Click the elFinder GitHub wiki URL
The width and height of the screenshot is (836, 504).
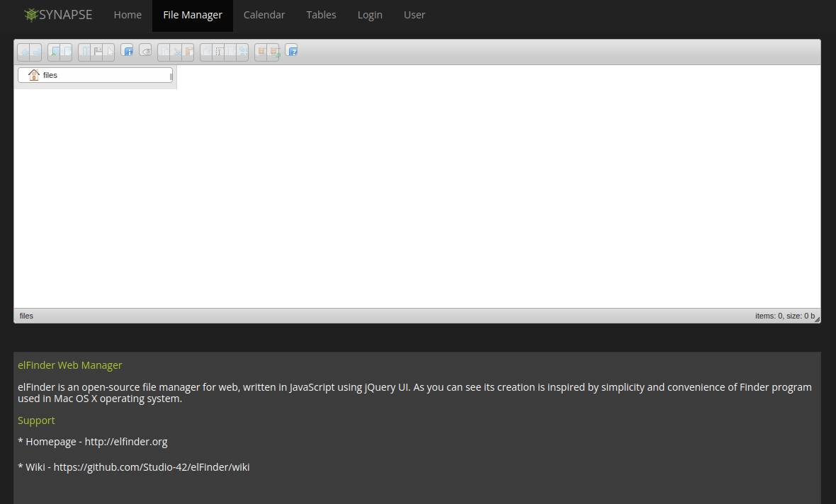(x=151, y=467)
